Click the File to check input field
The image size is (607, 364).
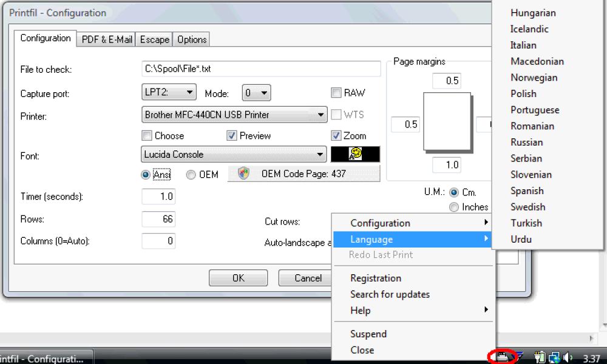pyautogui.click(x=261, y=69)
